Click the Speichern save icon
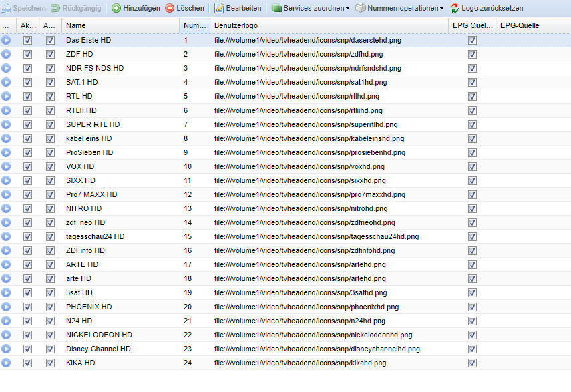Viewport: 571px width, 392px height. [x=6, y=8]
